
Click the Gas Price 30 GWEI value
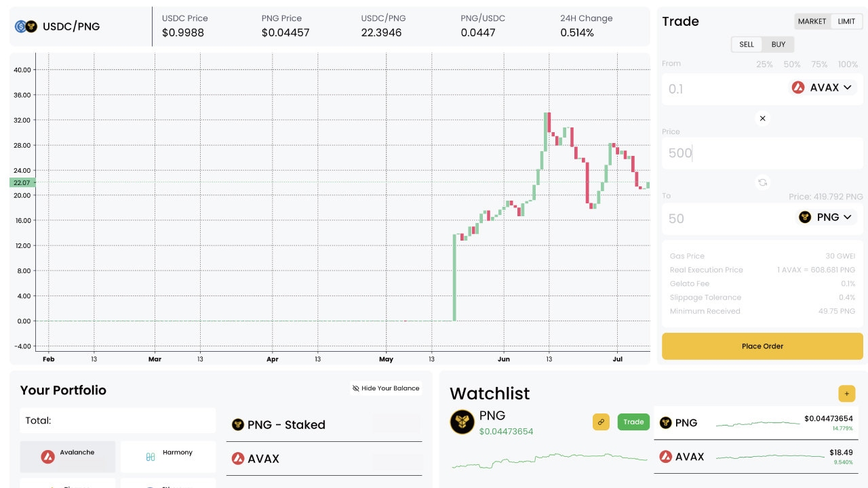pyautogui.click(x=840, y=256)
